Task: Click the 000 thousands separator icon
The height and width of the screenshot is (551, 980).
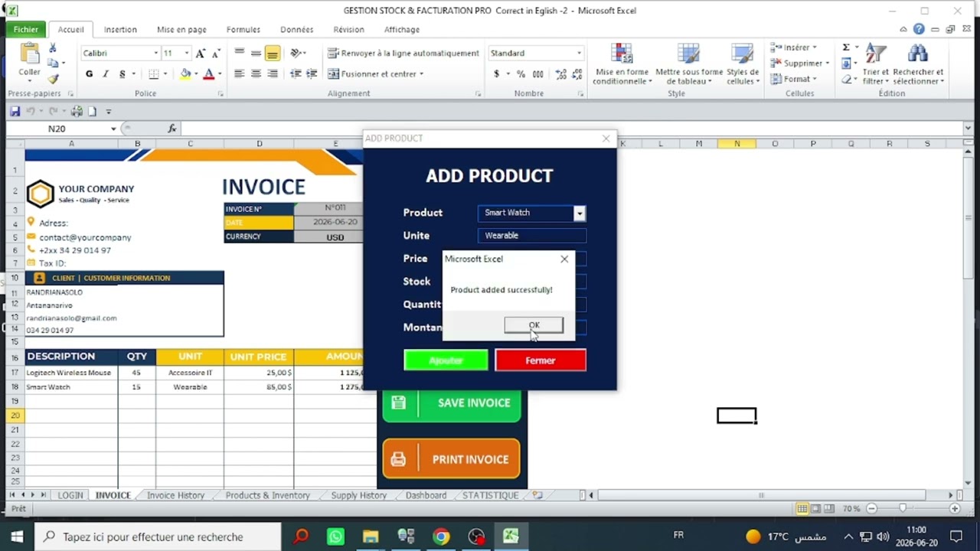Action: pyautogui.click(x=538, y=74)
